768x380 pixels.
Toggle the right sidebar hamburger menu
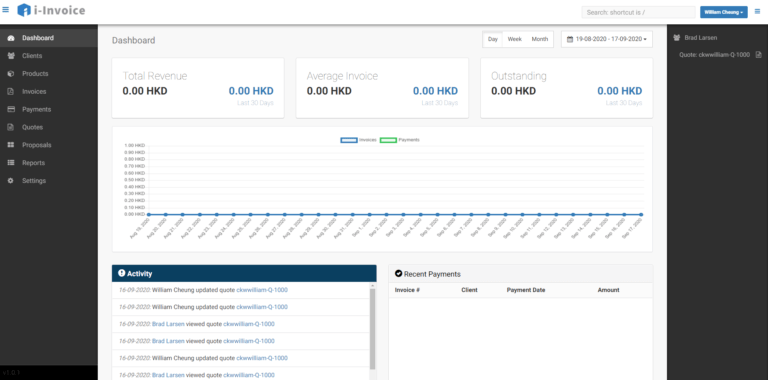click(x=758, y=11)
